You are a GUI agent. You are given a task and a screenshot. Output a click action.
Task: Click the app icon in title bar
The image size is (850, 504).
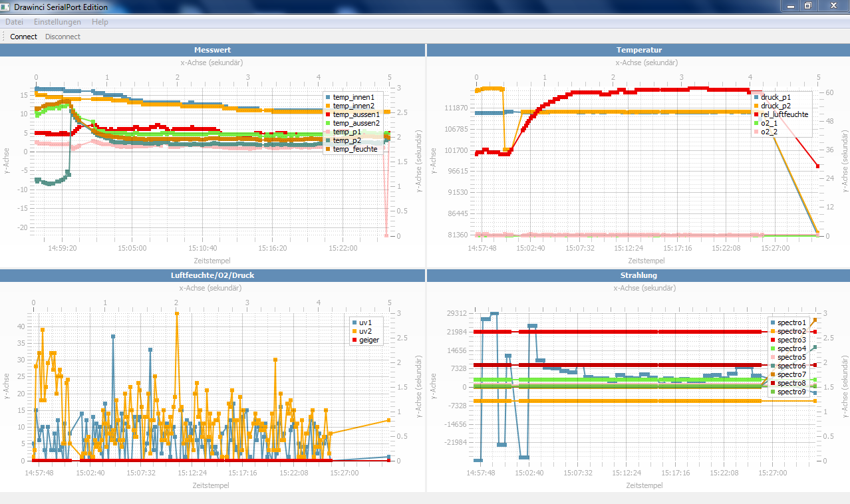pyautogui.click(x=6, y=7)
